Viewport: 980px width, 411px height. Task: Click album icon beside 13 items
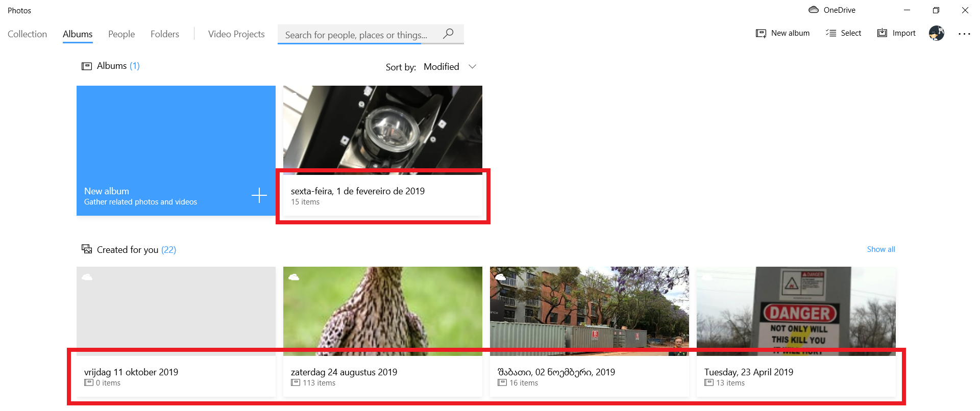click(x=709, y=382)
